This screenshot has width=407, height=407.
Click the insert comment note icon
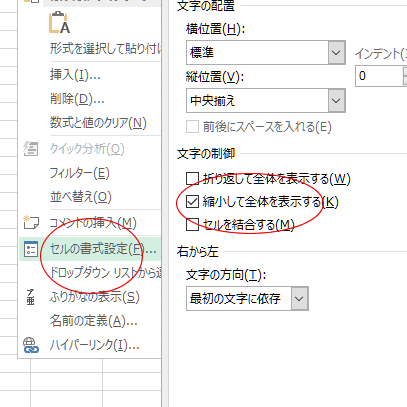(31, 222)
